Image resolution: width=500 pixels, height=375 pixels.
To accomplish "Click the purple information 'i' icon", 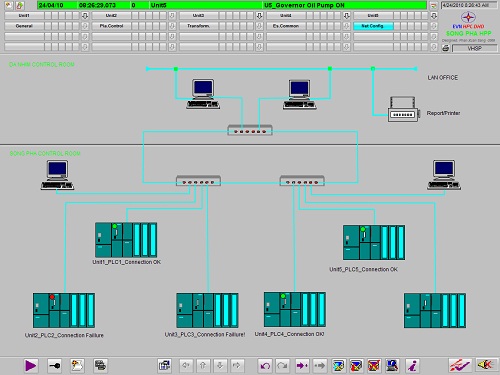I will point(412,366).
